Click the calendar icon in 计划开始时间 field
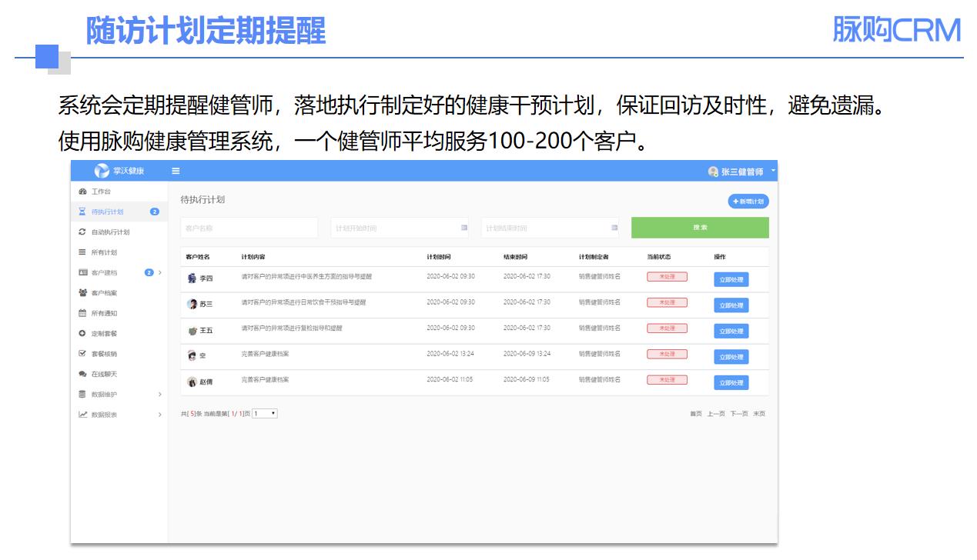This screenshot has height=560, width=977. point(464,228)
